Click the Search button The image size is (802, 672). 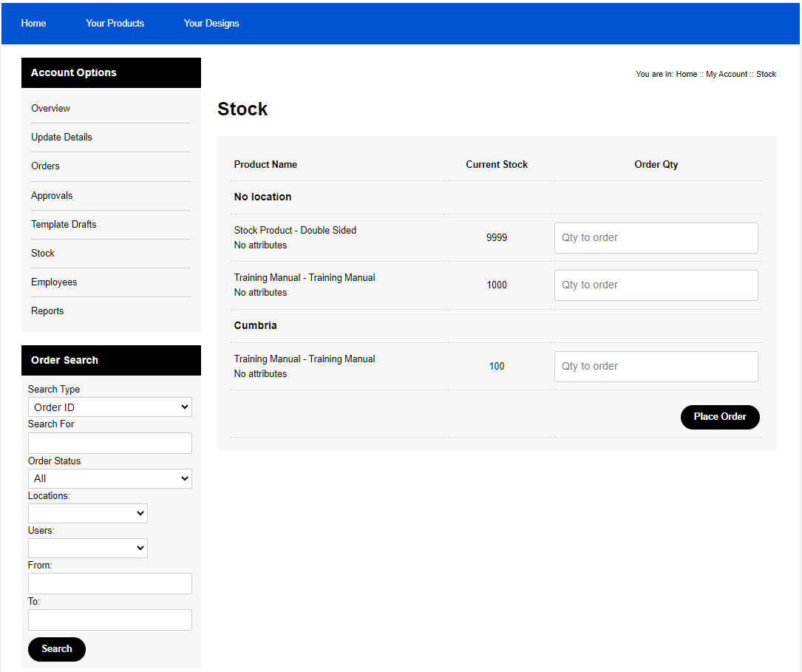click(57, 649)
